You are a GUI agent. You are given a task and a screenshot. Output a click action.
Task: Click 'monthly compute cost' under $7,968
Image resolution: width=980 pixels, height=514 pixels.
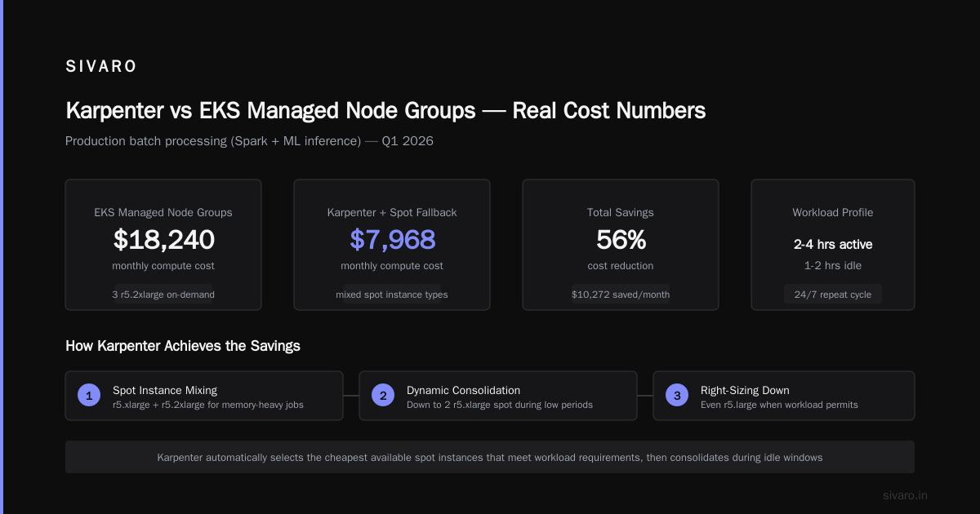[x=392, y=265]
